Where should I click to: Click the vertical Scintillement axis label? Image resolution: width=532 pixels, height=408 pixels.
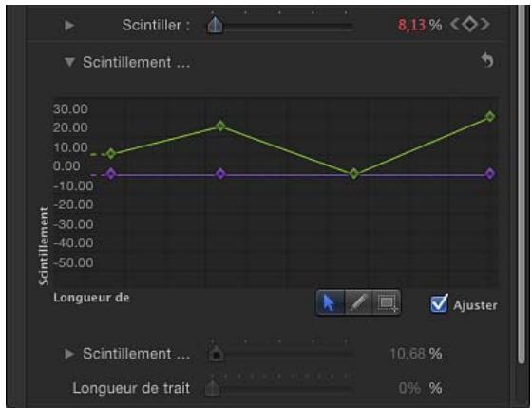pos(44,246)
